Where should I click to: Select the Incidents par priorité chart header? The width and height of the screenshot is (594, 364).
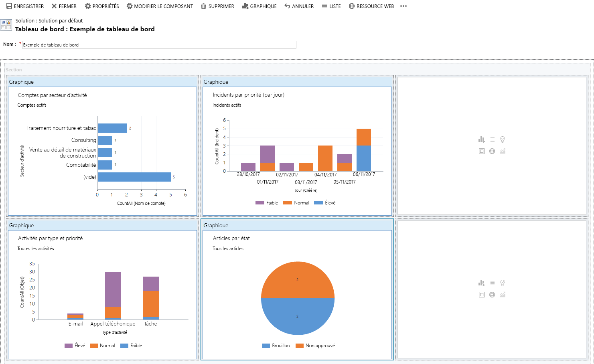(x=297, y=82)
